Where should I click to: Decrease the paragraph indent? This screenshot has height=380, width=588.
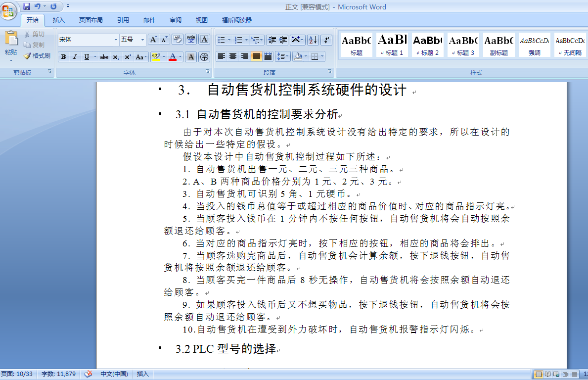(272, 40)
